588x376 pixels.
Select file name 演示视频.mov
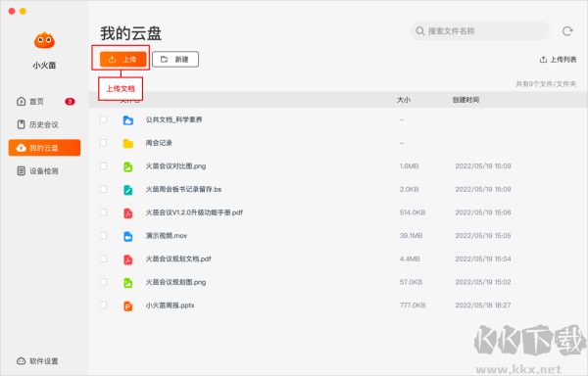pos(167,236)
